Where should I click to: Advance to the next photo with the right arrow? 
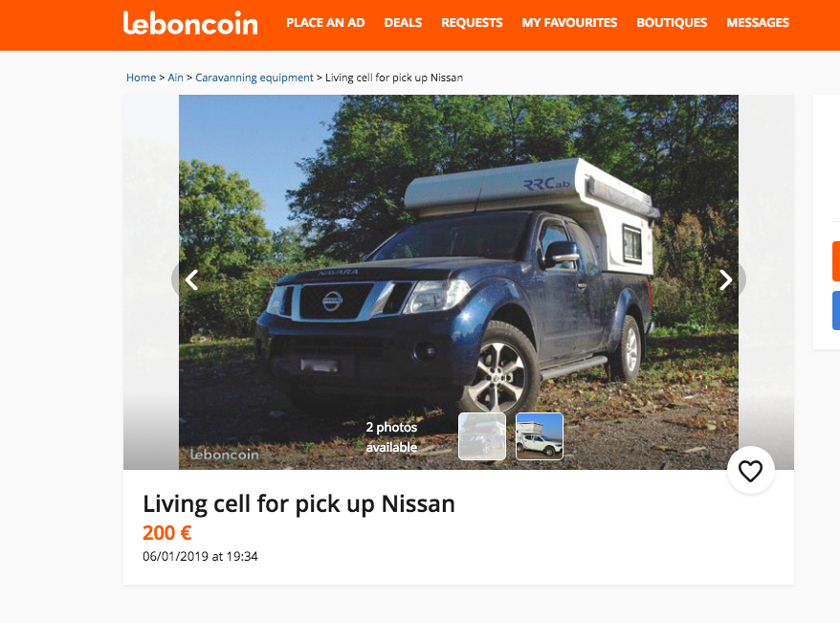725,279
